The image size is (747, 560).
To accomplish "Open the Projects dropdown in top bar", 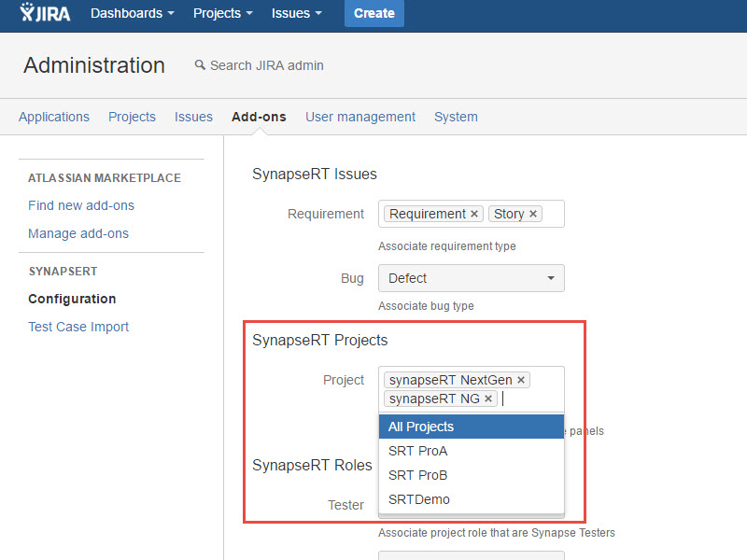I will click(222, 14).
